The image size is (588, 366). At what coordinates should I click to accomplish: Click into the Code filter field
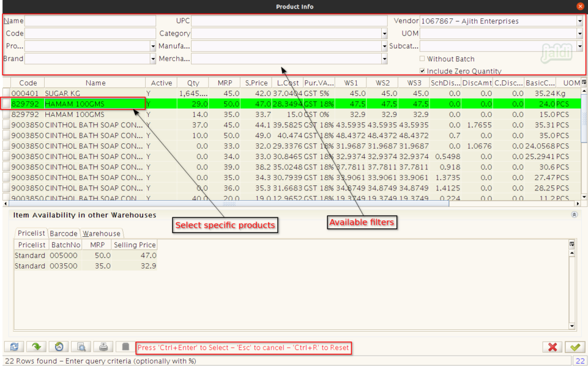tap(90, 33)
